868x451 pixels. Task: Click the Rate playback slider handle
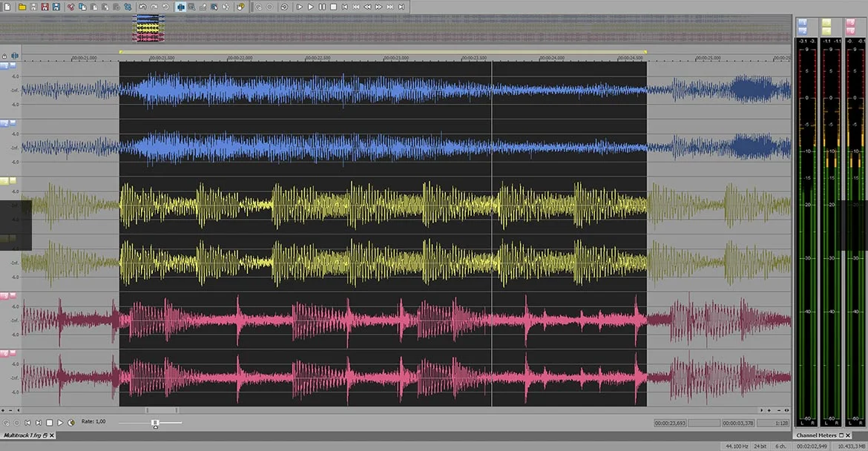pos(156,424)
